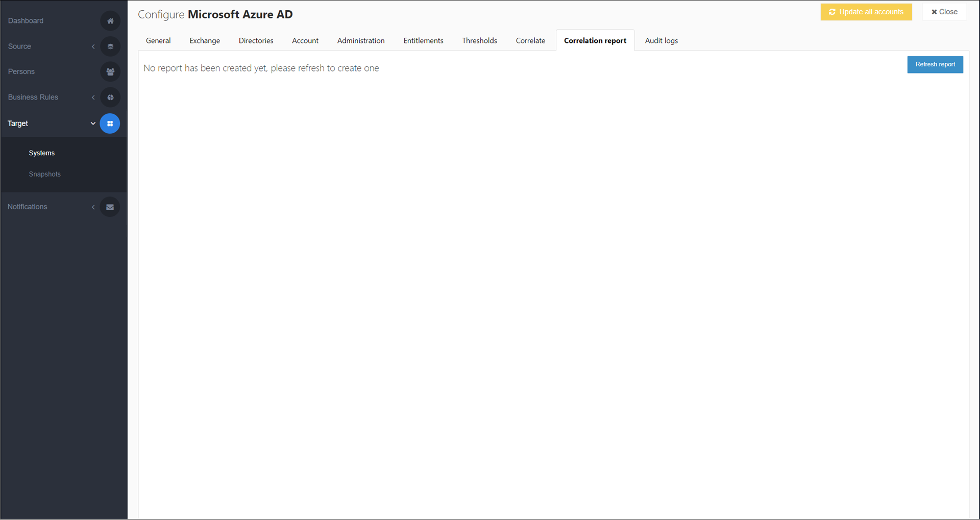Switch to the Account tab
980x520 pixels.
coord(305,41)
